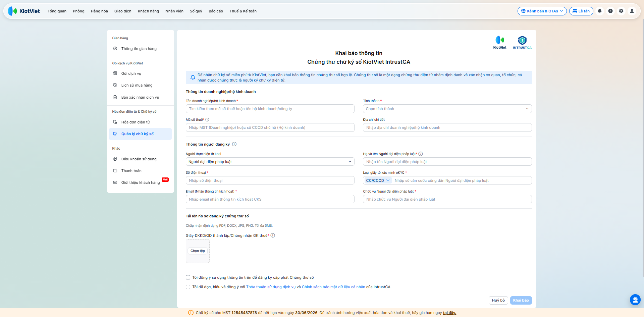The width and height of the screenshot is (644, 317).
Task: Open the live chat support bubble
Action: 635,300
